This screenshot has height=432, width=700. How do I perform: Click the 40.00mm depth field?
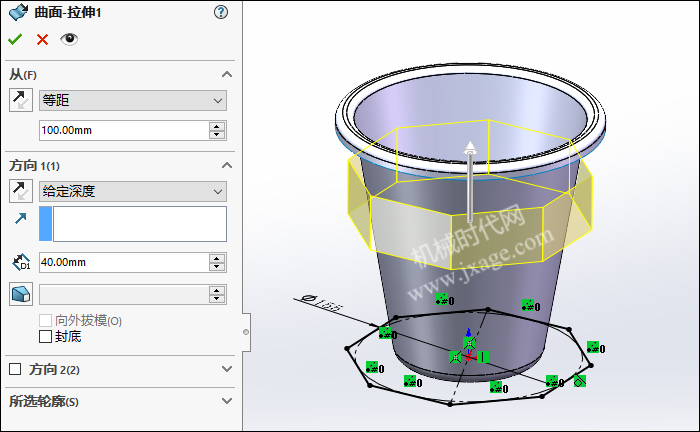coord(124,262)
